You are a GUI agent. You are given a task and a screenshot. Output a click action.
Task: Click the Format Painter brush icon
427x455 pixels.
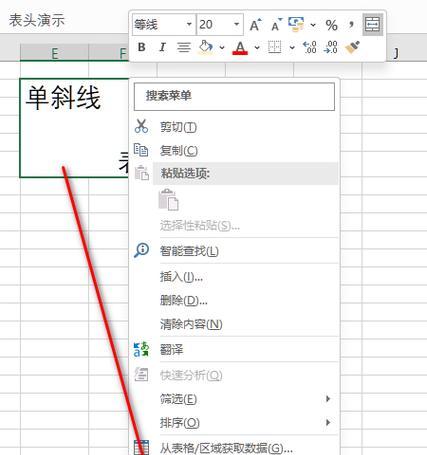(352, 47)
